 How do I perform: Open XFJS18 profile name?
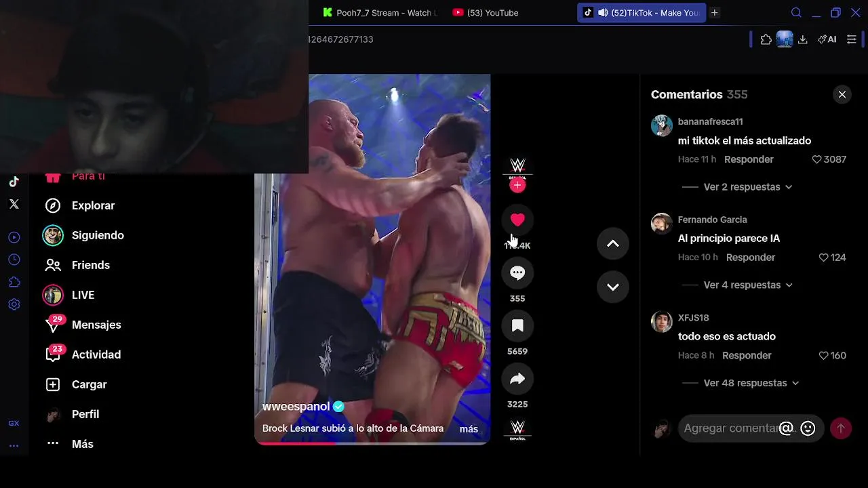tap(693, 318)
